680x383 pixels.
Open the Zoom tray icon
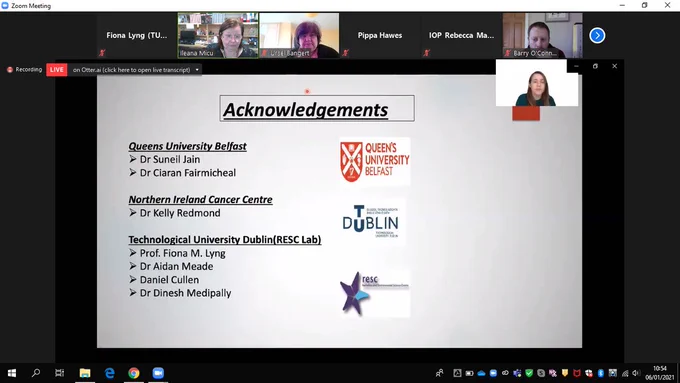pyautogui.click(x=494, y=373)
